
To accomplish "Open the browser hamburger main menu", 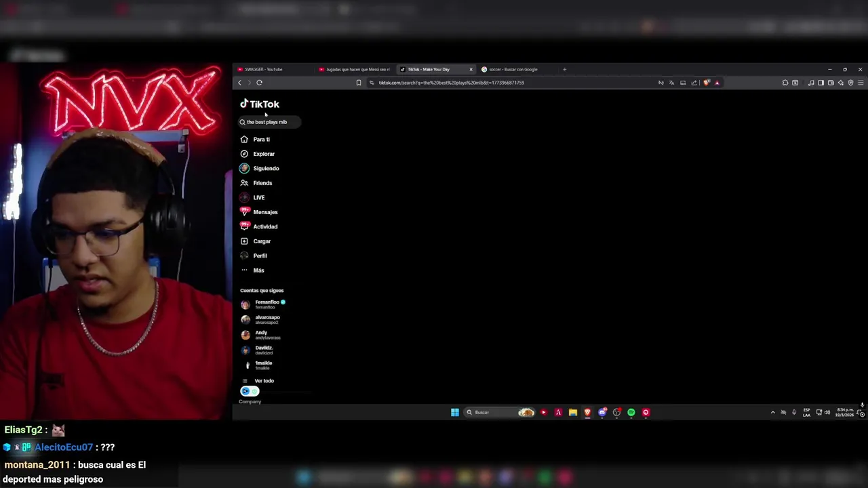I will click(861, 83).
